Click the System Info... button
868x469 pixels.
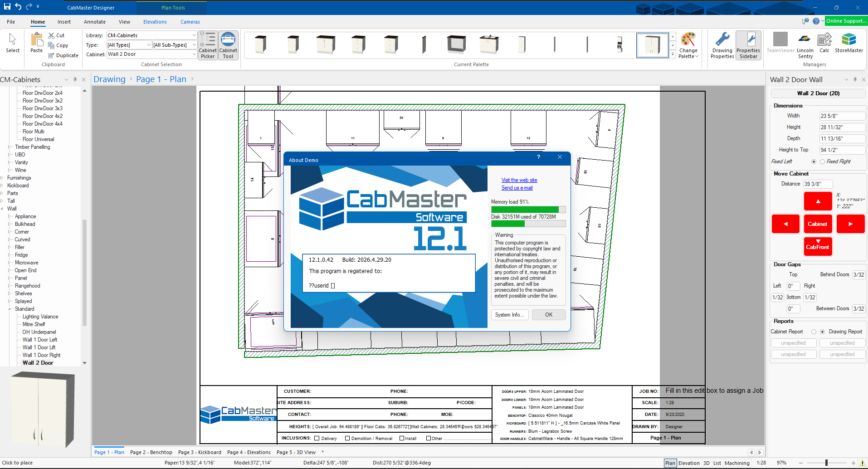pos(510,315)
